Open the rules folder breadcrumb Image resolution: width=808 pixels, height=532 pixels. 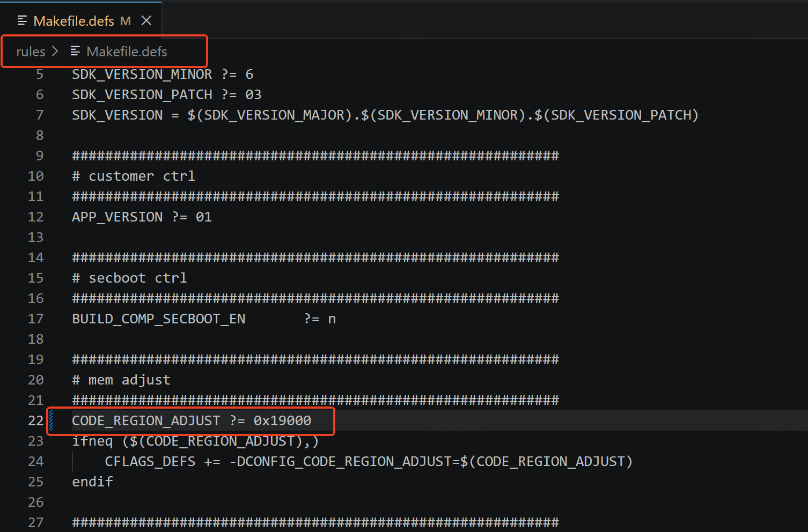tap(31, 51)
